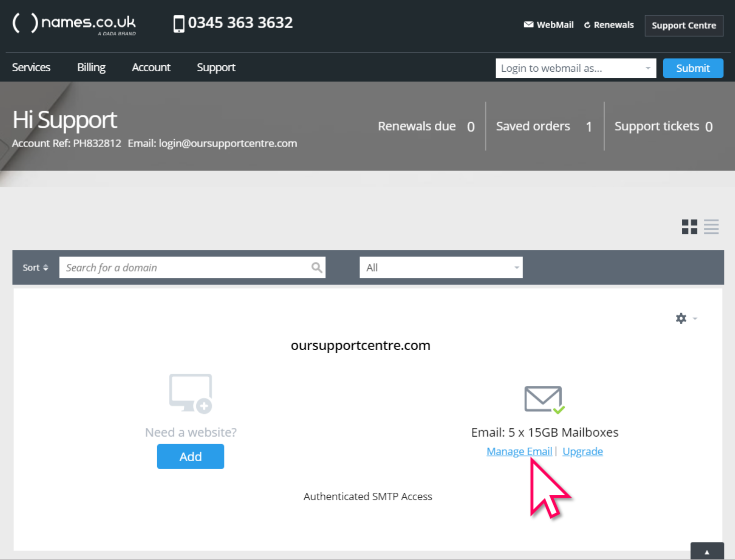The height and width of the screenshot is (560, 735).
Task: Click the Support Centre button
Action: (684, 26)
